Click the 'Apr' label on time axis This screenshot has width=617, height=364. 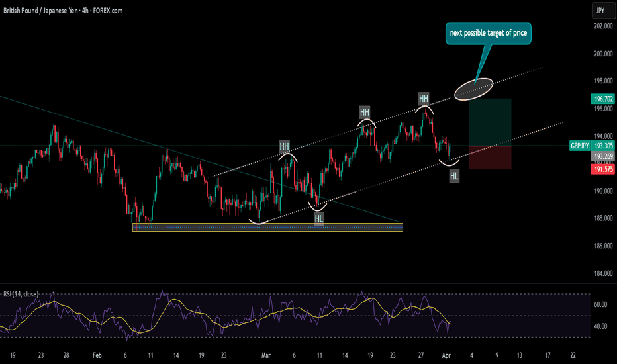[446, 355]
